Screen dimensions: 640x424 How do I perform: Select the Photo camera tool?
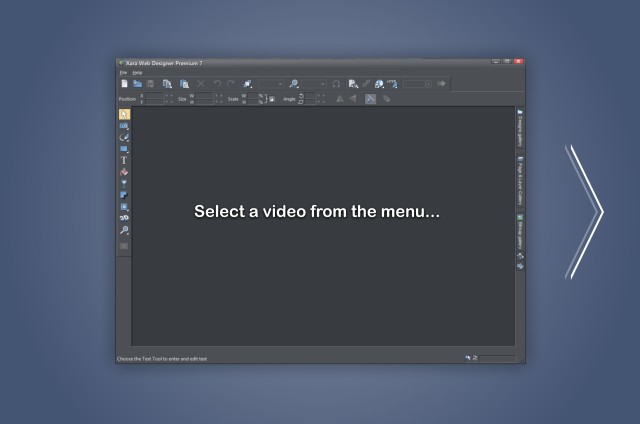point(124,126)
